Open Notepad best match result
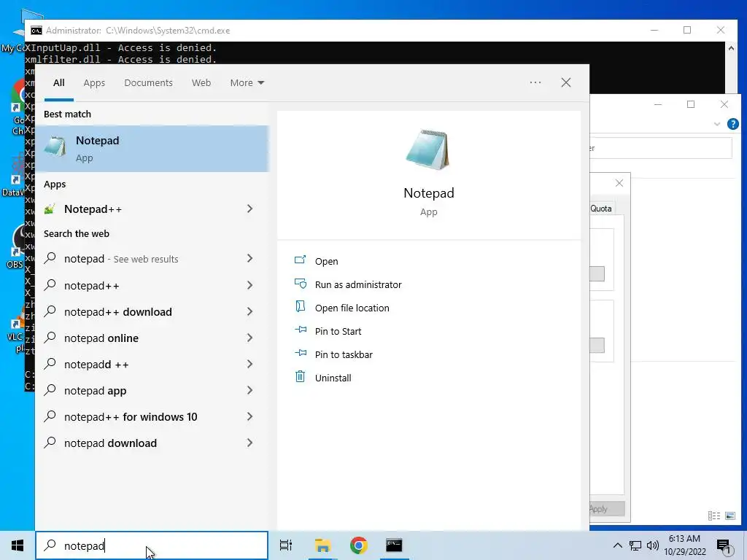The height and width of the screenshot is (560, 747). tap(152, 148)
